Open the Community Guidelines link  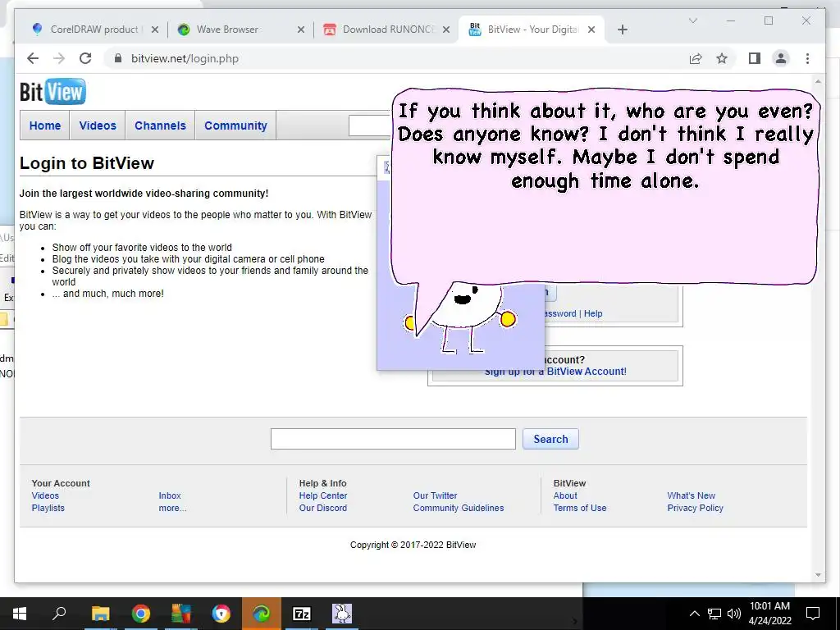[x=459, y=508]
